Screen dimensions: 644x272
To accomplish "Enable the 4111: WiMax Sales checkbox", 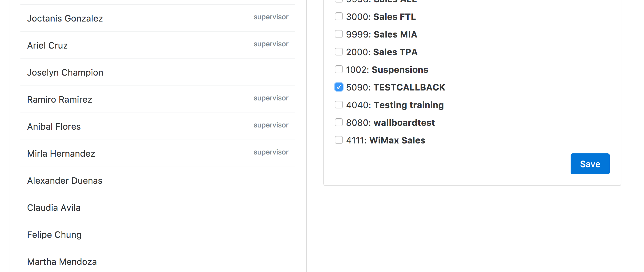I will (339, 140).
